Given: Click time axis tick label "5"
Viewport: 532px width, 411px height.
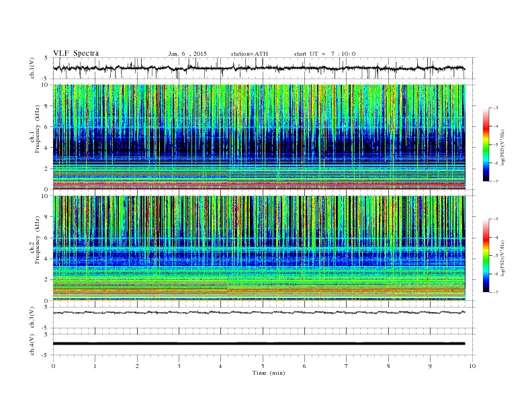Looking at the screenshot, I should (263, 366).
